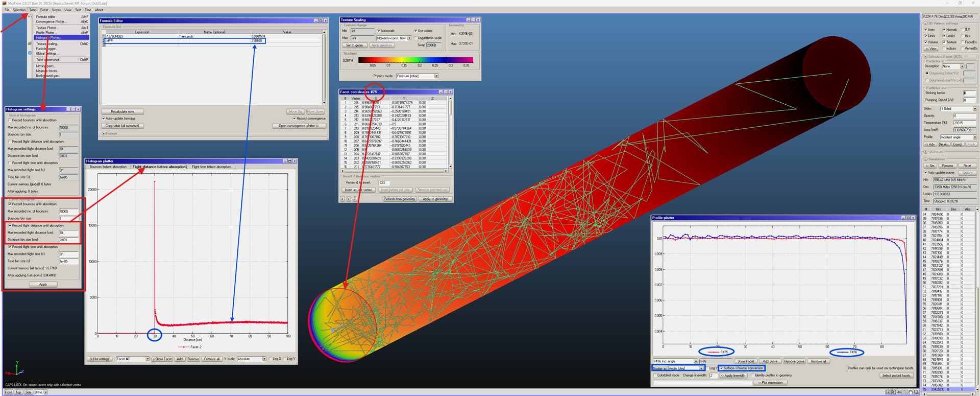Activate the zoom tool icon in viewer toolbar
980x396 pixels.
pyautogui.click(x=905, y=392)
